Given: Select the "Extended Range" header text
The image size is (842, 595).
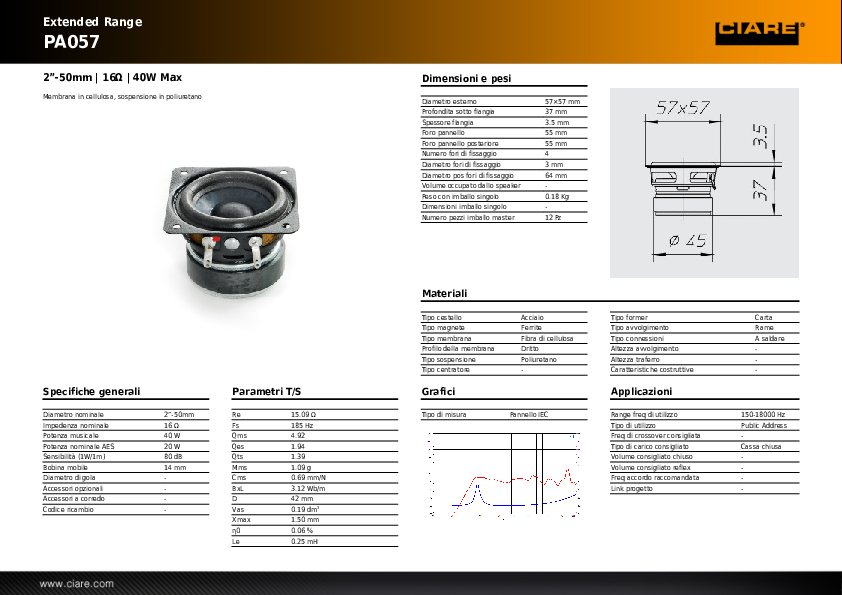Looking at the screenshot, I should click(92, 22).
